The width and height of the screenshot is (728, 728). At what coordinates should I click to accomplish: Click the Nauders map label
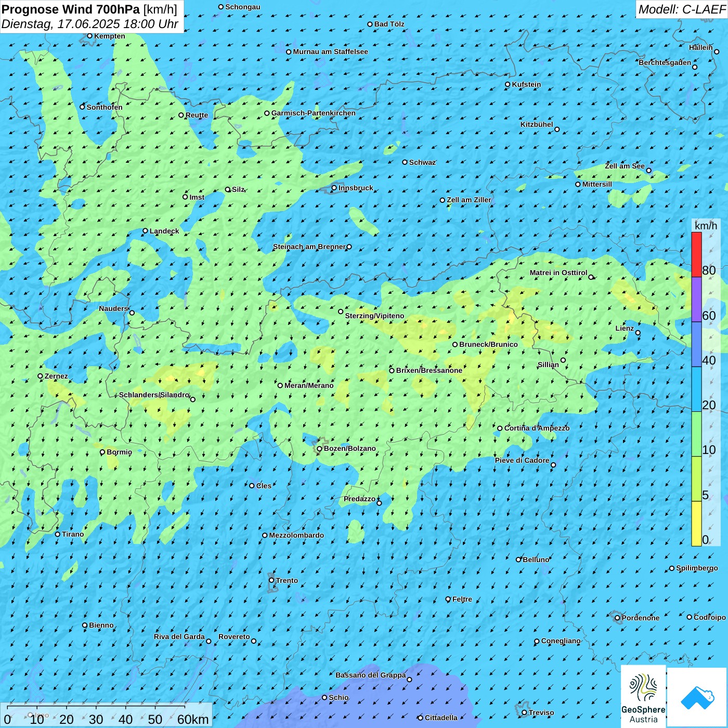113,308
